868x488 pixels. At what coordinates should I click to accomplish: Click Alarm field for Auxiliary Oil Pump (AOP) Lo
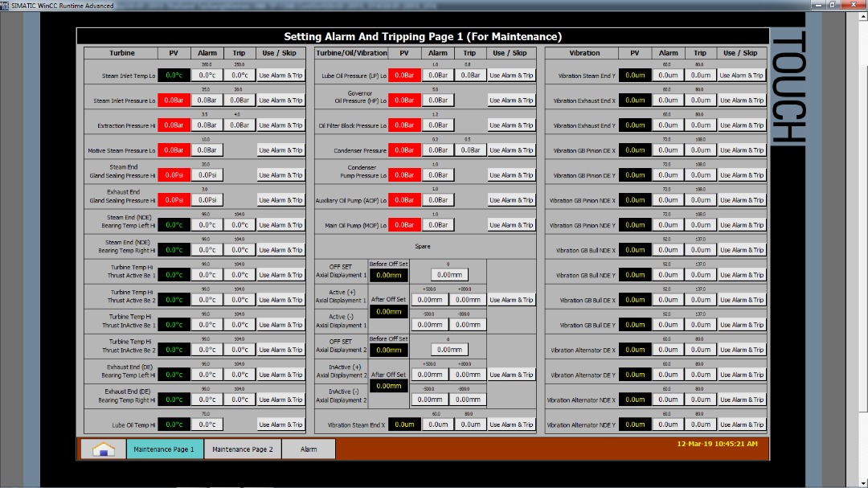click(x=438, y=200)
